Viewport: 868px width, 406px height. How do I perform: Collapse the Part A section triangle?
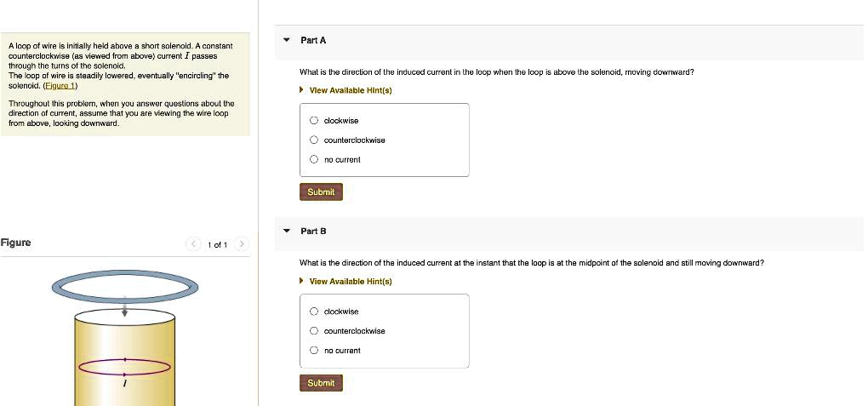286,41
